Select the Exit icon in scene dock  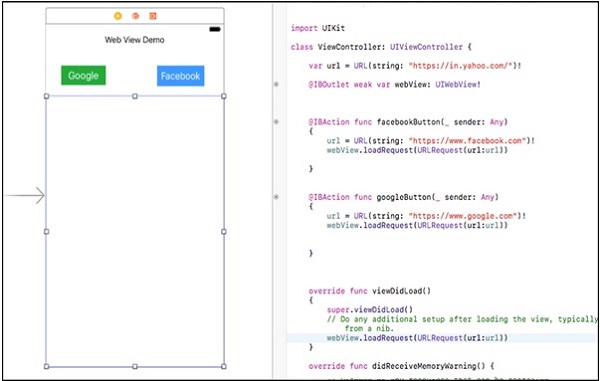click(x=153, y=16)
